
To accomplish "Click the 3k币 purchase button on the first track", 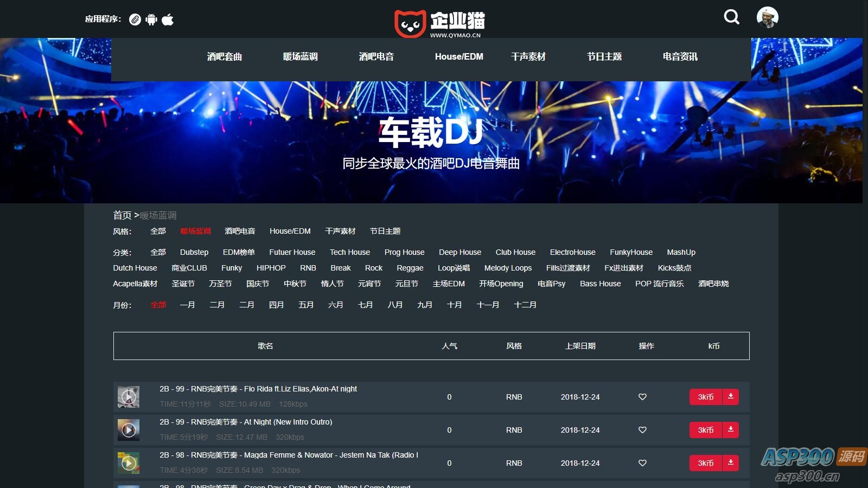I will (x=705, y=397).
